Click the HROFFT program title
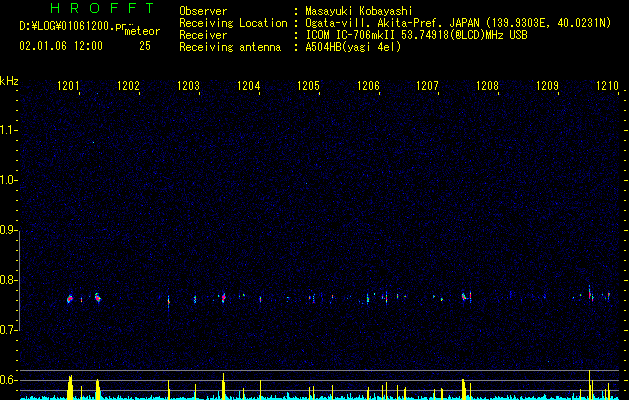The image size is (629, 400). coord(102,8)
